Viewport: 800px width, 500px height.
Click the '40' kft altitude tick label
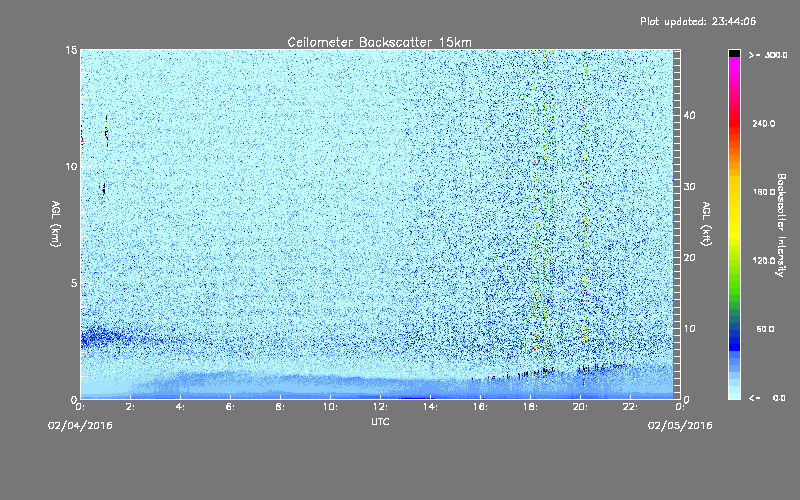click(x=689, y=115)
